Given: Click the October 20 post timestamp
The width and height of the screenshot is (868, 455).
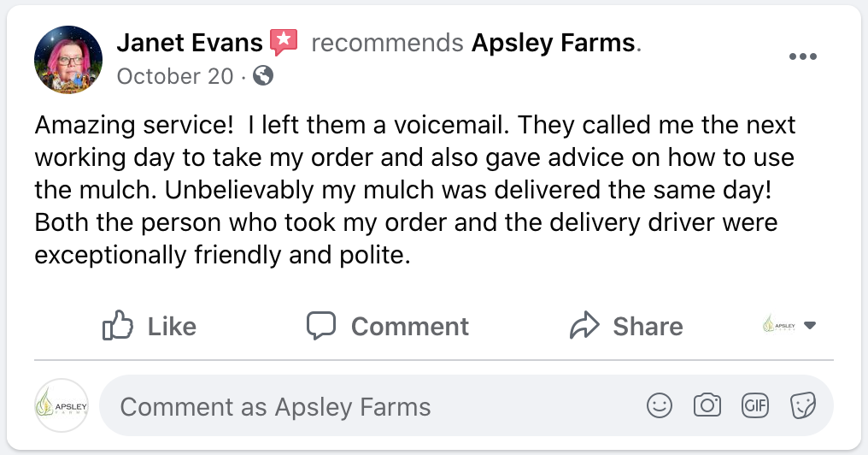Looking at the screenshot, I should [x=174, y=76].
